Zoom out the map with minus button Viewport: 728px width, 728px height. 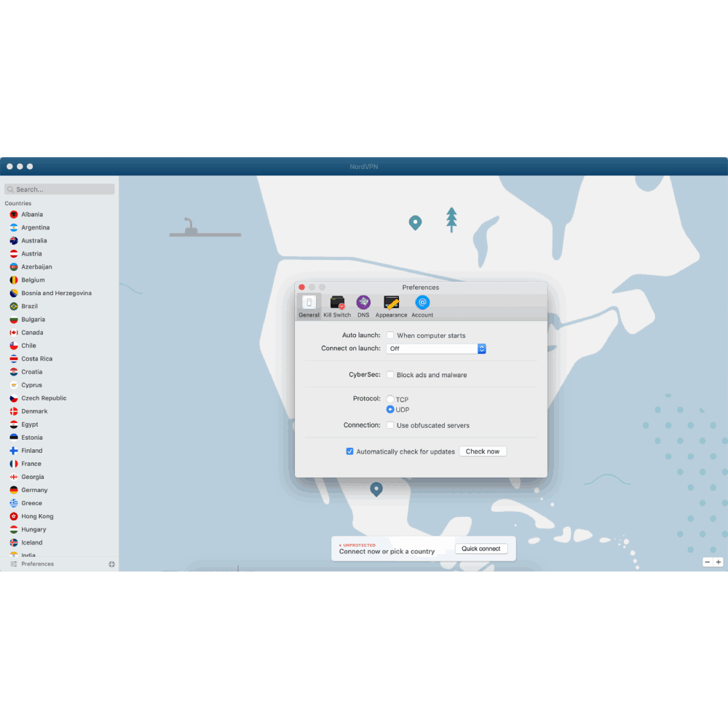(707, 562)
